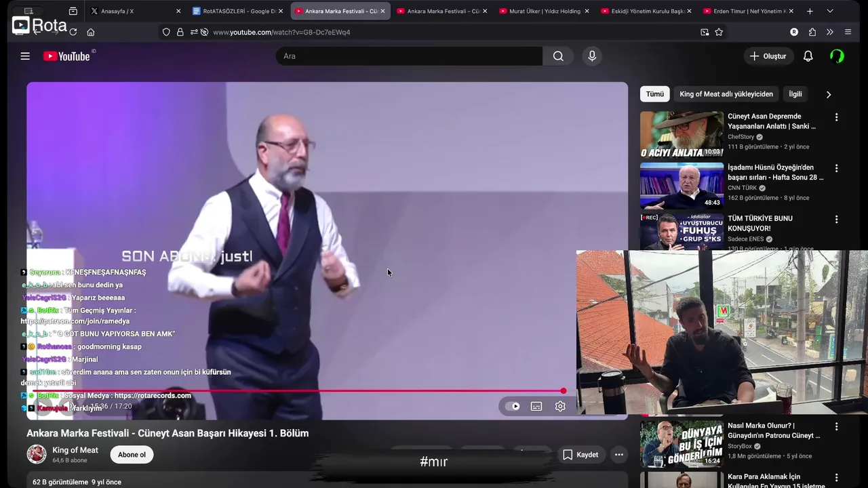Open the StoryBox channel link
The height and width of the screenshot is (488, 868).
739,446
